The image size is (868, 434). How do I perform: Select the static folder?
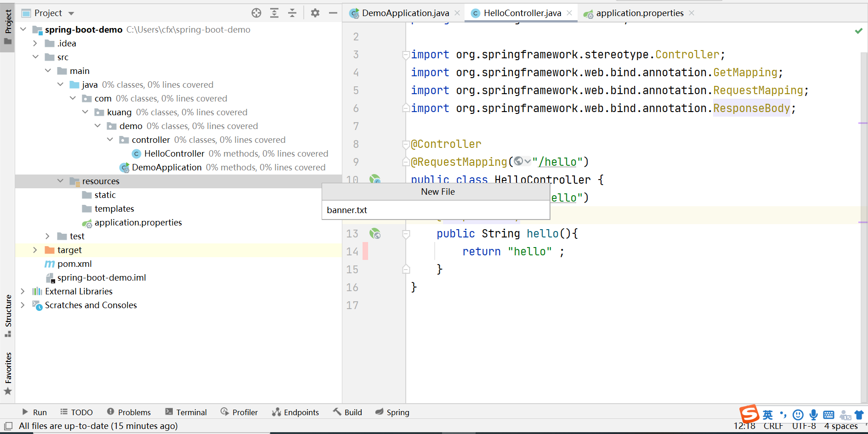[105, 195]
